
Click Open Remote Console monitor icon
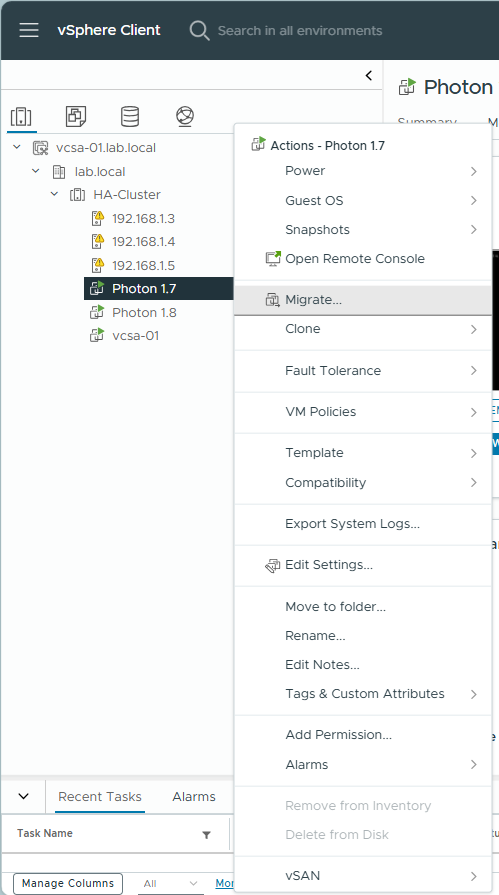click(273, 259)
